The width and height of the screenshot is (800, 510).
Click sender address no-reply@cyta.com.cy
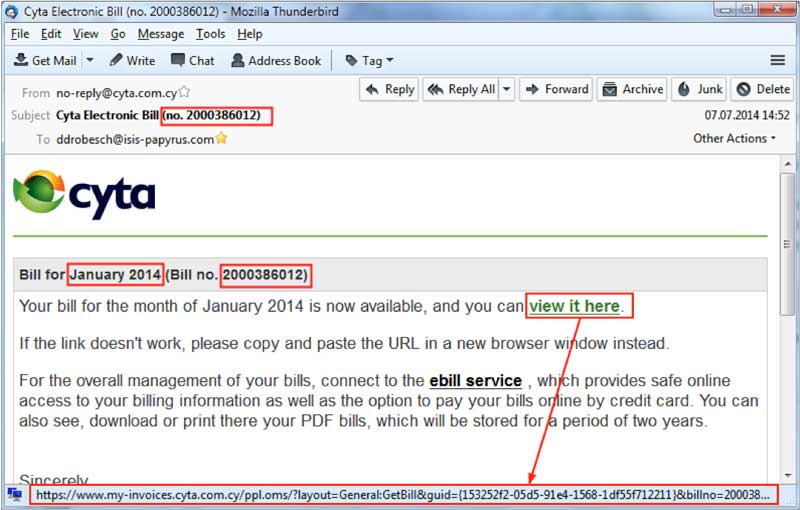117,93
